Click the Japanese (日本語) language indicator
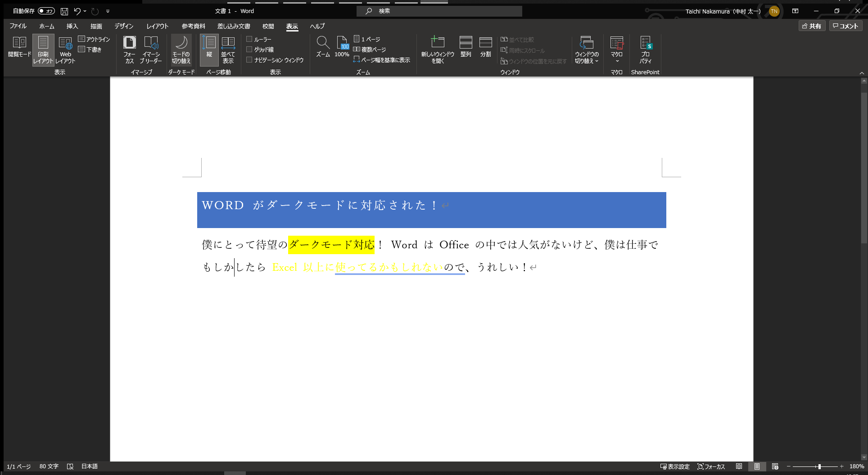 (90, 466)
